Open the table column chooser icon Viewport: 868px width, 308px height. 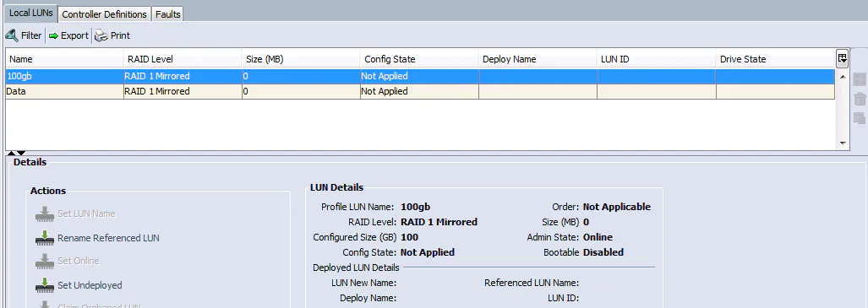(842, 58)
